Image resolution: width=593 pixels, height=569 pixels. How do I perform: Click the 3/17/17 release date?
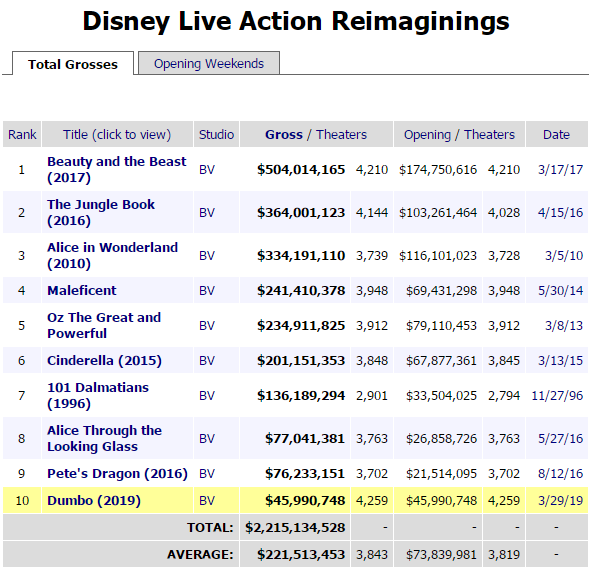coord(560,169)
